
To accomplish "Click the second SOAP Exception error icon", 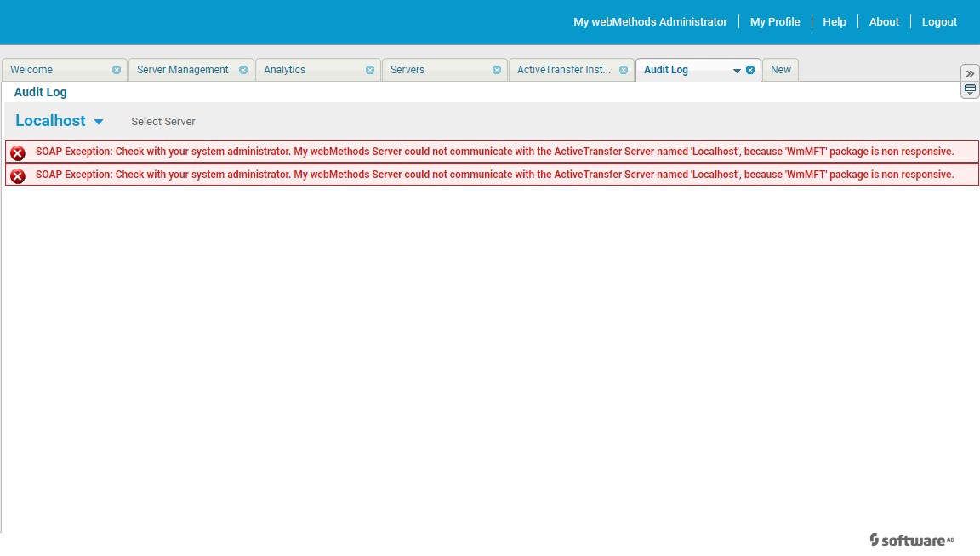I will pos(18,176).
